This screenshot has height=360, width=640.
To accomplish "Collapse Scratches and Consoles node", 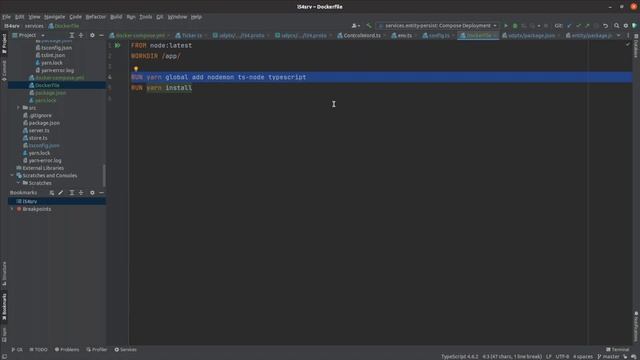I will tap(12, 176).
